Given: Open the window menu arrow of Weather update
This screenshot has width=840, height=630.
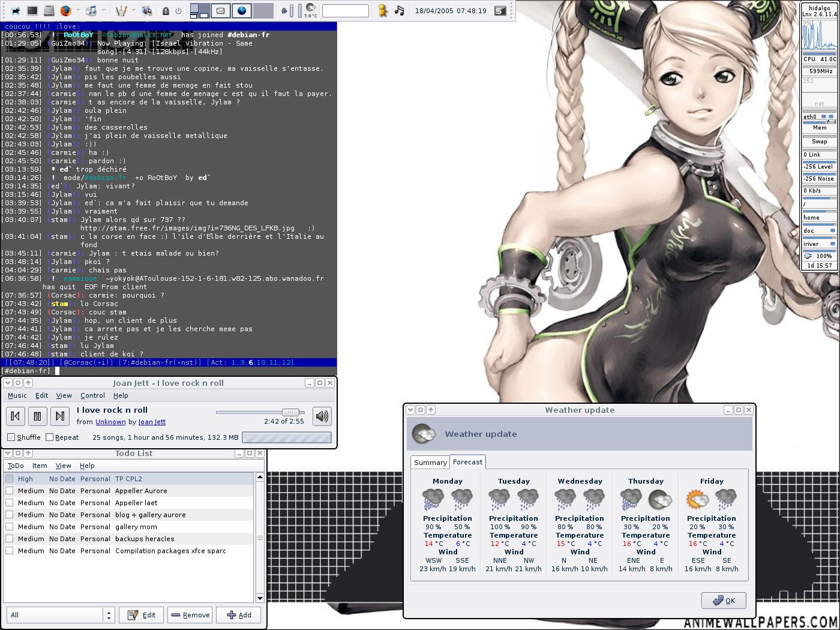Looking at the screenshot, I should (x=410, y=410).
